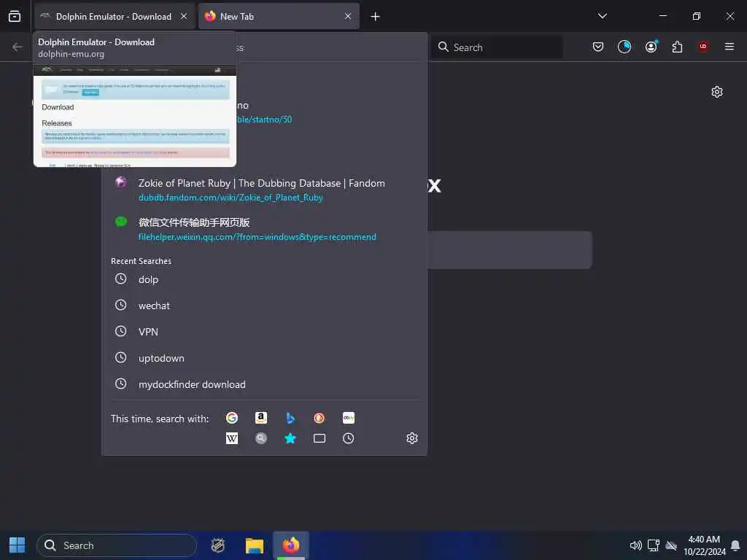Open Zokie of Planet Ruby Fandom suggestion
Viewport: 747px width, 560px height.
(262, 183)
